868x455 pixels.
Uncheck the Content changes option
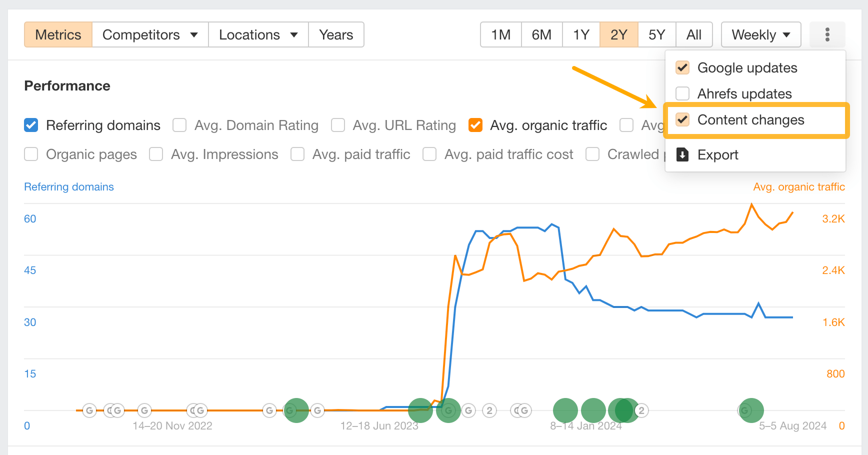(682, 119)
